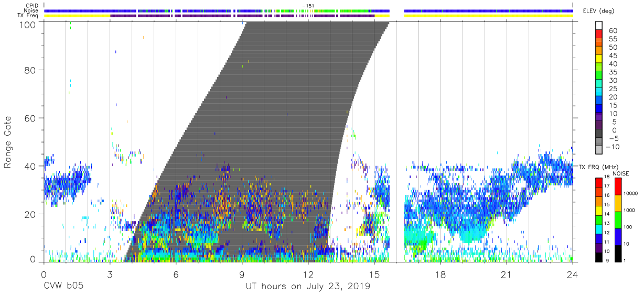
Task: Click the 'TX FRQ (MHz)' legend title
Action: pyautogui.click(x=599, y=167)
